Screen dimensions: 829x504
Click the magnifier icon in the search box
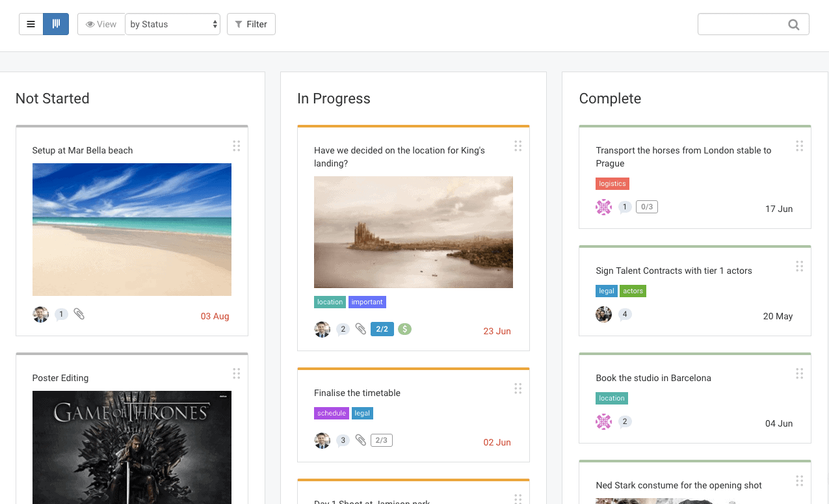793,23
